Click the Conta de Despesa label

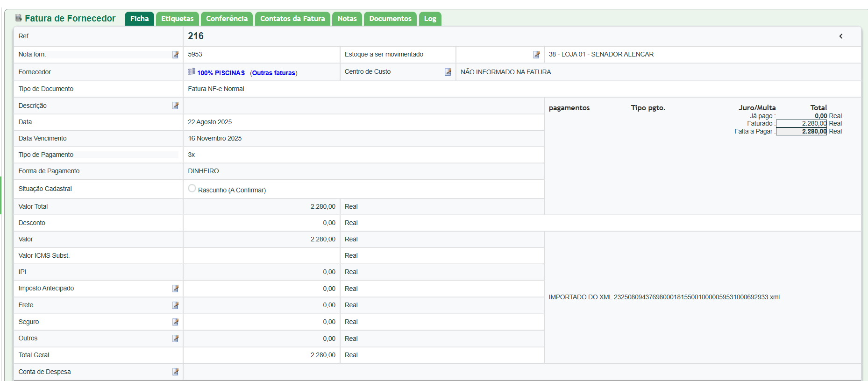coord(44,372)
